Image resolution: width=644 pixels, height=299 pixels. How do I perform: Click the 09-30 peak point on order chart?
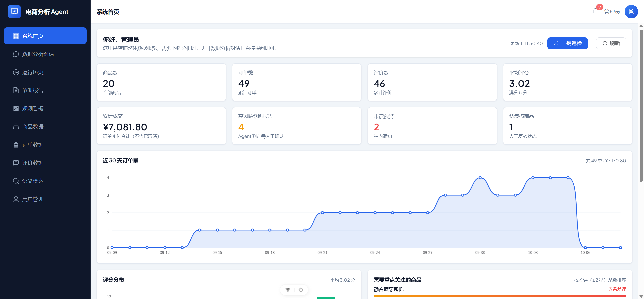(480, 178)
